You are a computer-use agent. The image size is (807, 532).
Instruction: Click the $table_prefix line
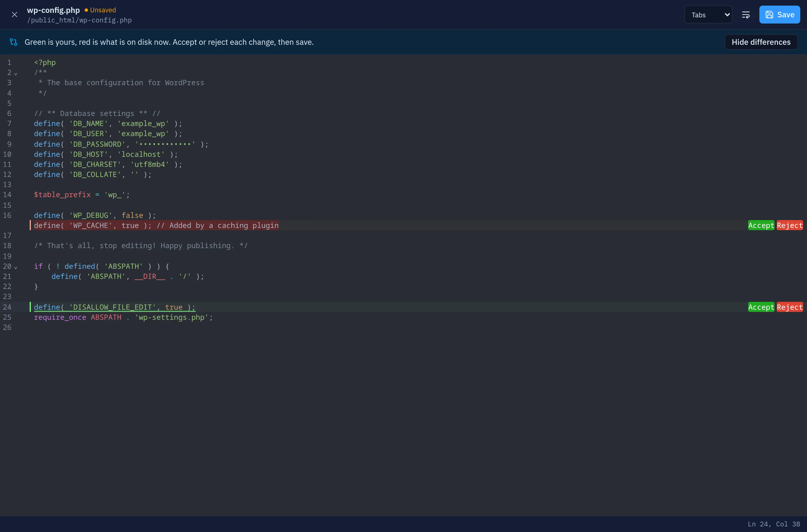pos(82,195)
